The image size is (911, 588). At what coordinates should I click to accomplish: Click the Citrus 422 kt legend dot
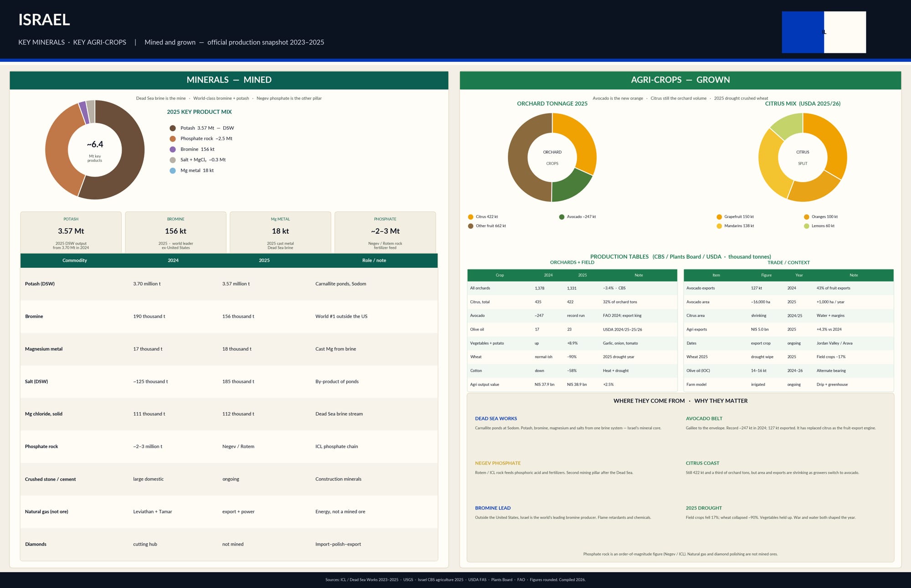471,217
